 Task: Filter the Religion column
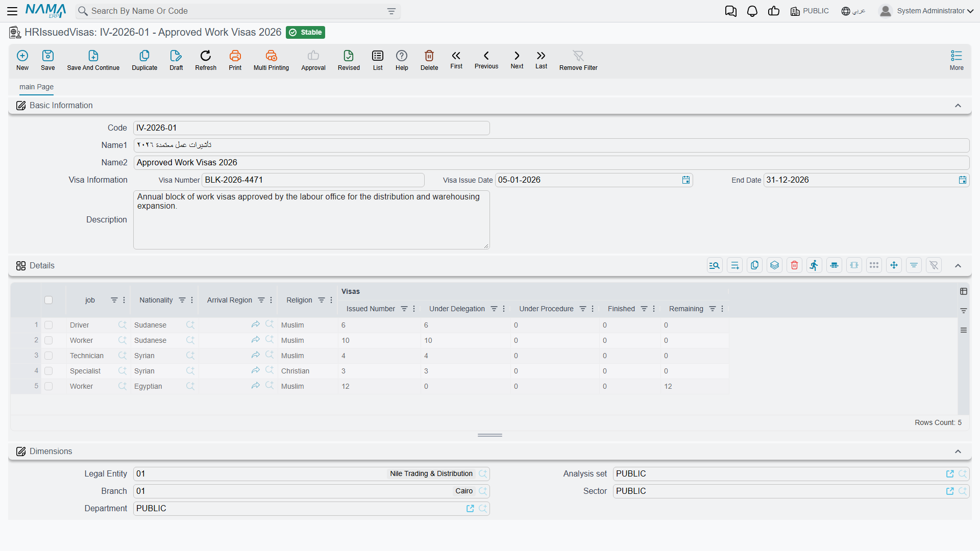[x=322, y=300]
